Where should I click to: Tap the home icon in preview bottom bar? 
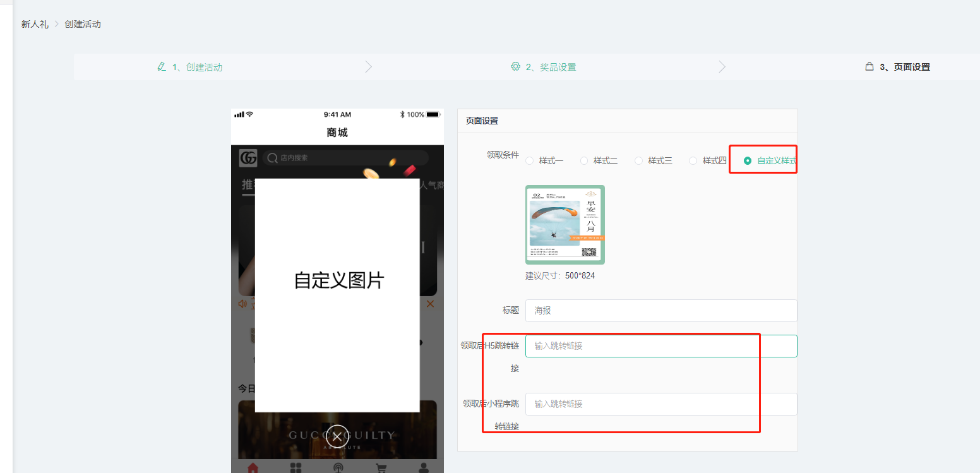[x=253, y=468]
